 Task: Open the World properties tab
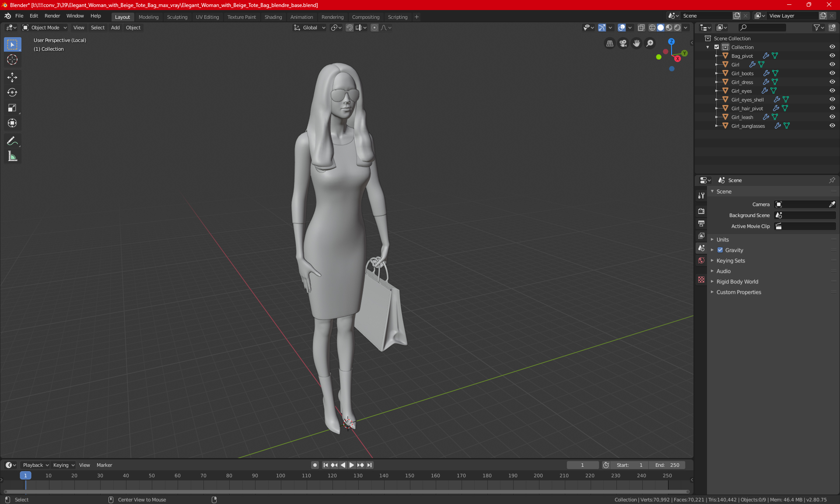(x=701, y=260)
